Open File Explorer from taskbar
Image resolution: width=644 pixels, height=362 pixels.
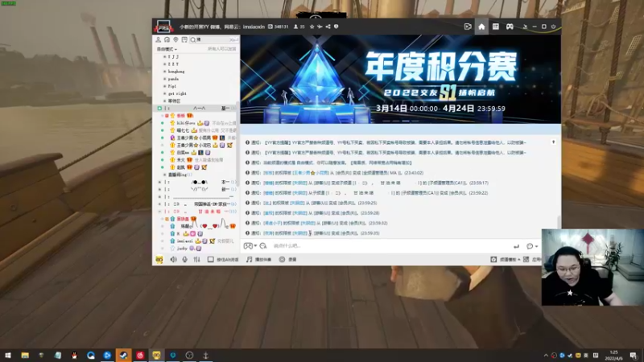click(25, 356)
